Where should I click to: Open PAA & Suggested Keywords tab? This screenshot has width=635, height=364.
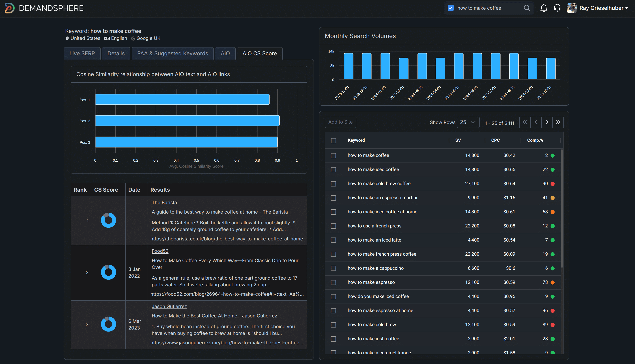click(172, 54)
